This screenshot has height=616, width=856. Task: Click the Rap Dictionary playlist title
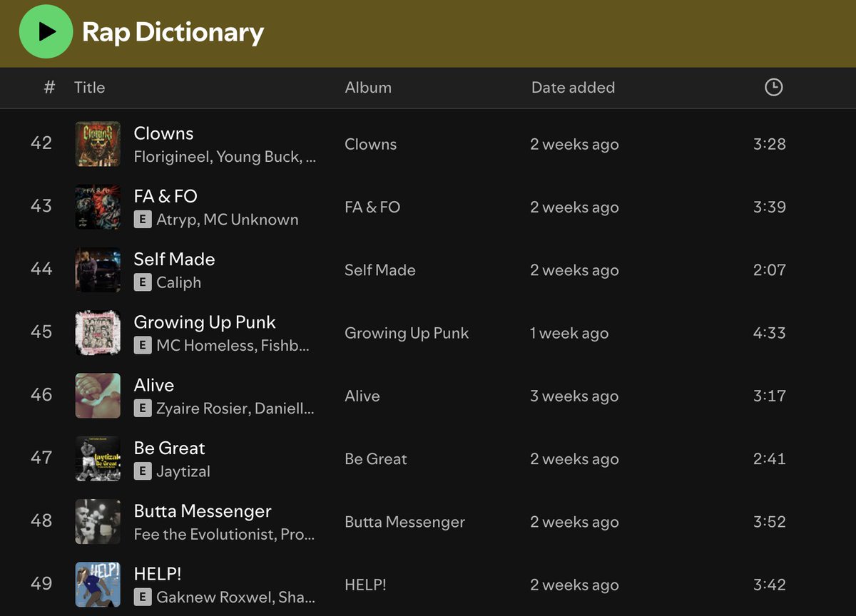[173, 32]
